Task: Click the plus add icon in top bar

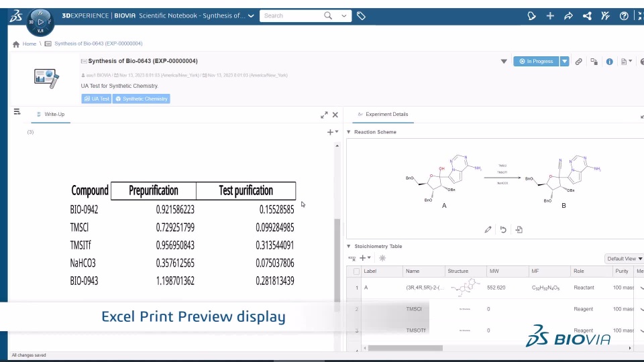Action: (550, 16)
